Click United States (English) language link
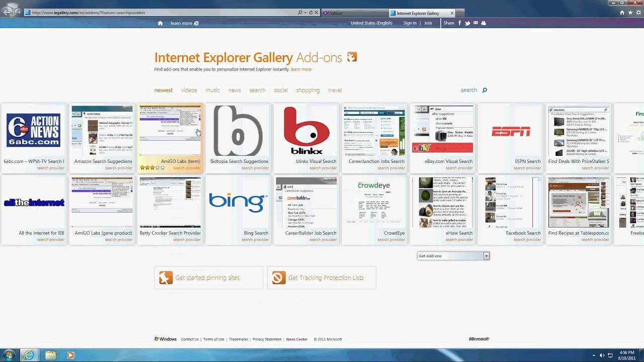644x362 pixels. click(371, 23)
